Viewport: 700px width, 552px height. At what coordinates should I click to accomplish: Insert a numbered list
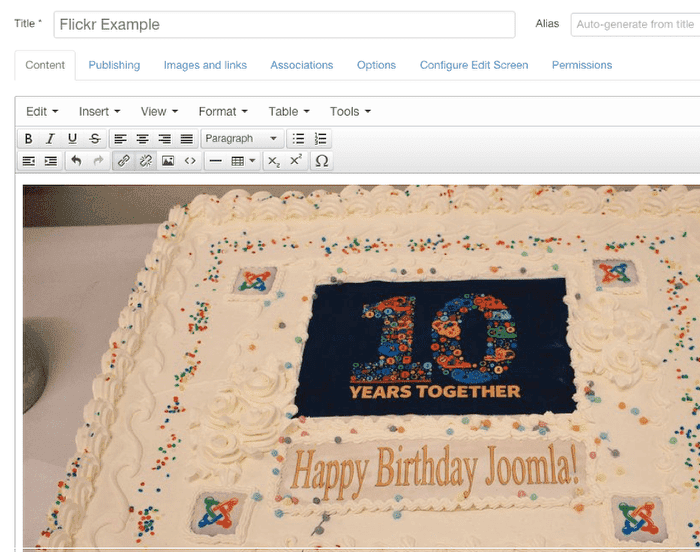click(x=321, y=139)
